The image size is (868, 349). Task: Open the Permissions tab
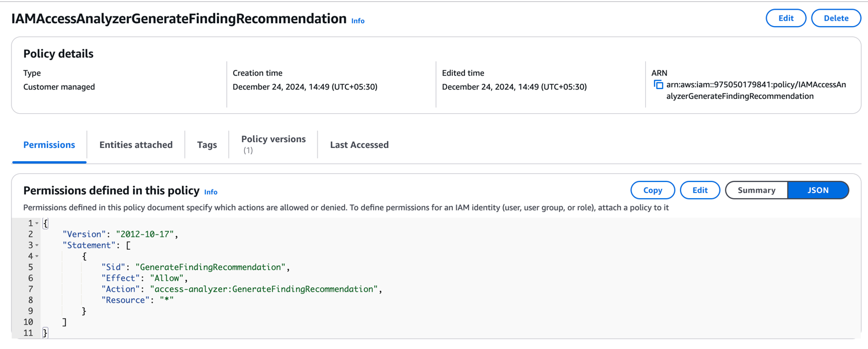(49, 145)
